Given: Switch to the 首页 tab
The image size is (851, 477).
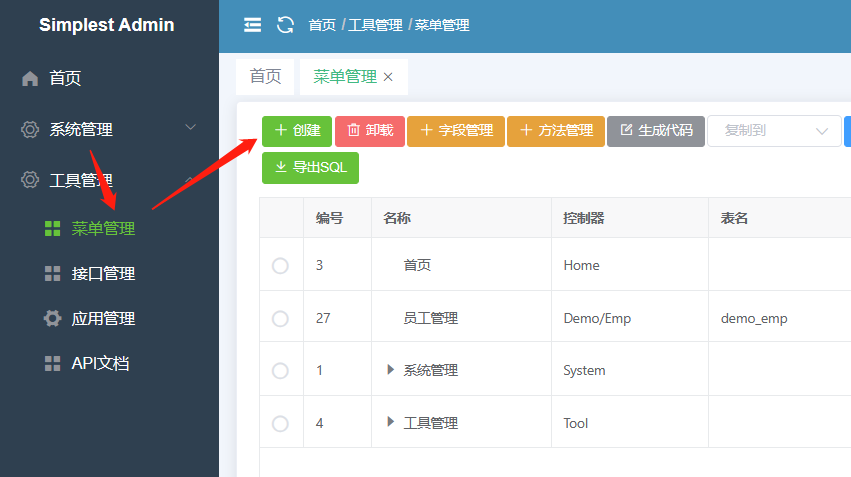Looking at the screenshot, I should tap(266, 77).
